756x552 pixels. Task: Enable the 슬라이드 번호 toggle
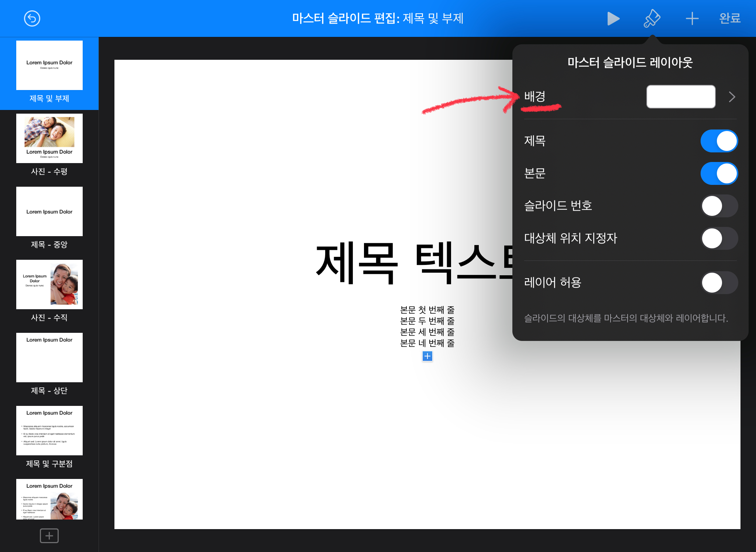(719, 206)
